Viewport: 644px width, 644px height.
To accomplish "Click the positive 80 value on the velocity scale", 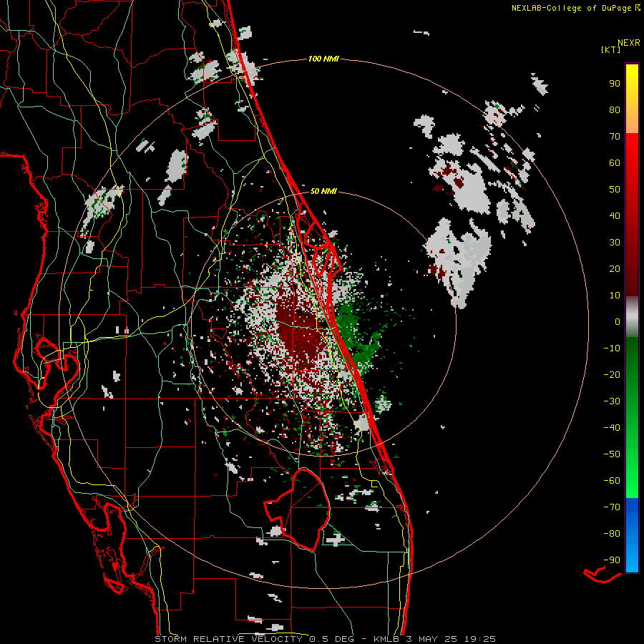I will 615,109.
